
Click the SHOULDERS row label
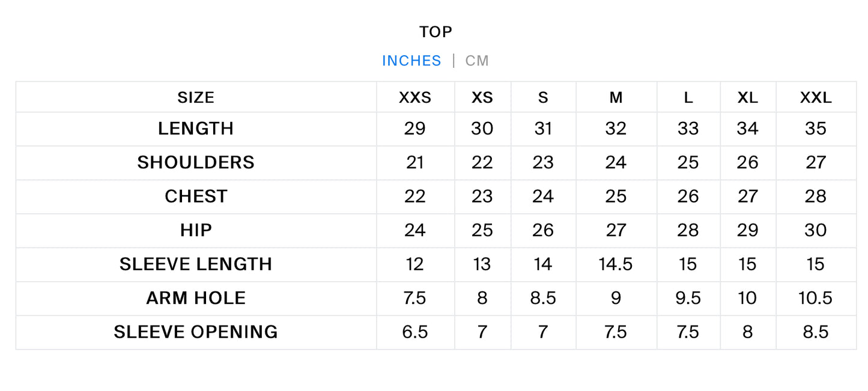tap(196, 162)
